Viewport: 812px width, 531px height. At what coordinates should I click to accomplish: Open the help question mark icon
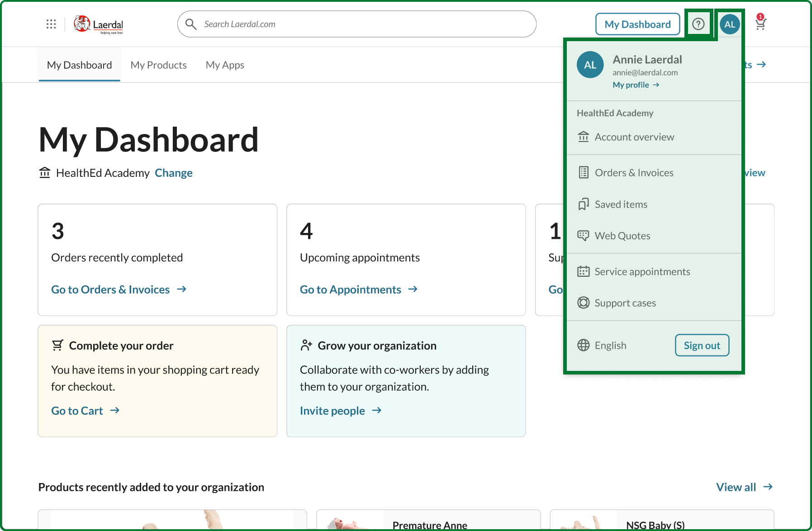pos(698,24)
